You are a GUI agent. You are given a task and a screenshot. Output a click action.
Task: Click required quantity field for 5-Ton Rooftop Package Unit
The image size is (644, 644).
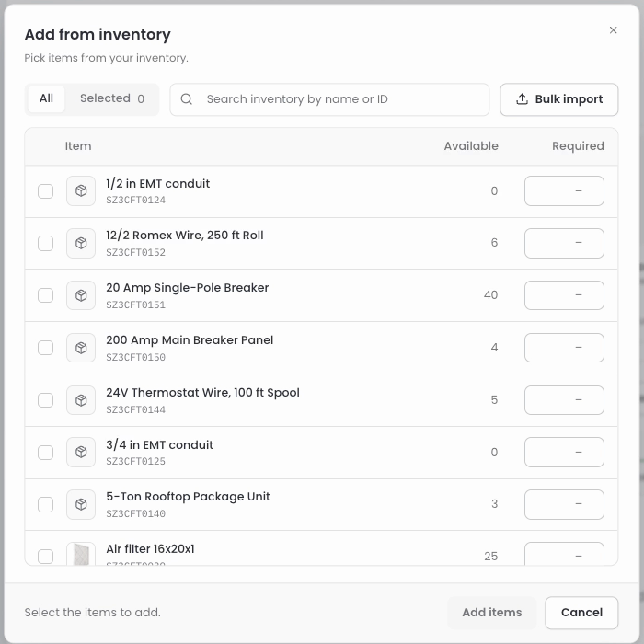click(x=564, y=504)
